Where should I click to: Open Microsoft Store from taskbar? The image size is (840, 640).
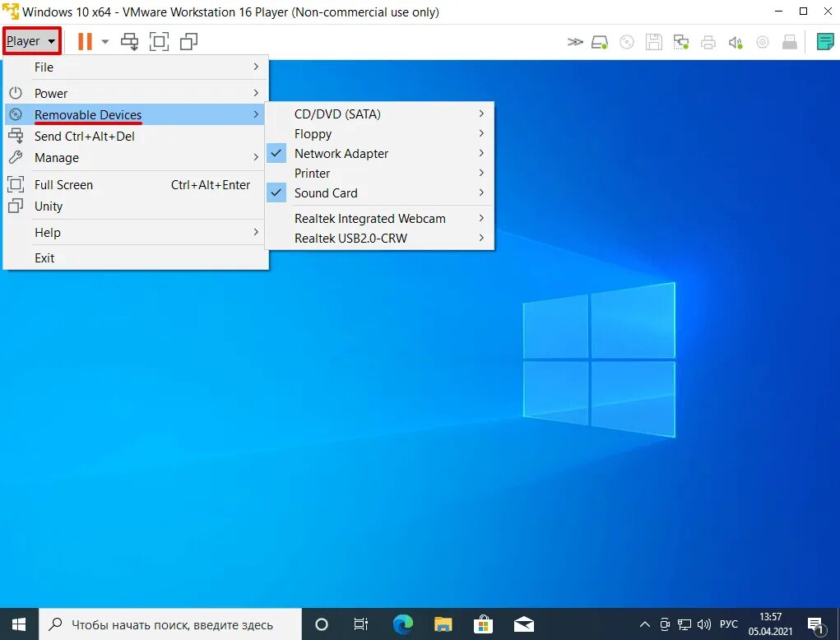[x=483, y=624]
